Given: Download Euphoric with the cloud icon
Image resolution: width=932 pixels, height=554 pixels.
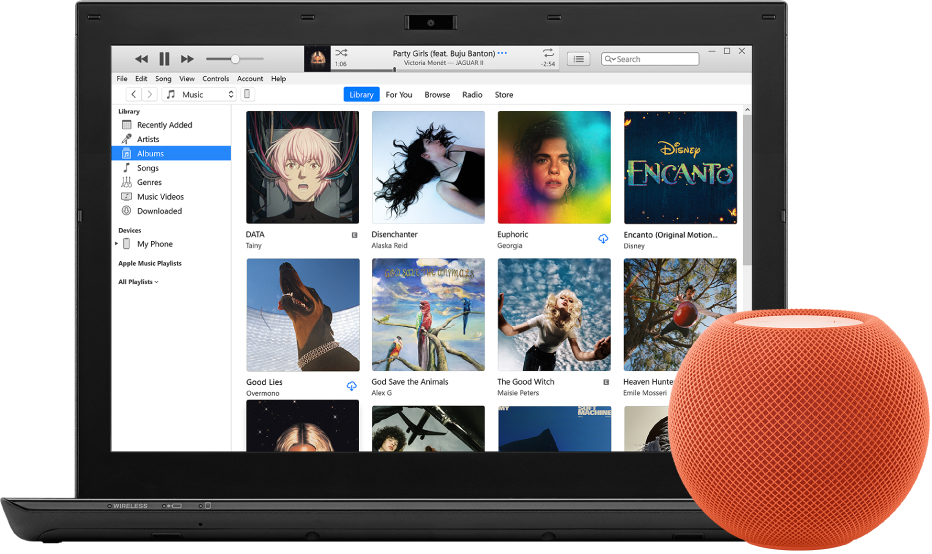Looking at the screenshot, I should coord(603,239).
